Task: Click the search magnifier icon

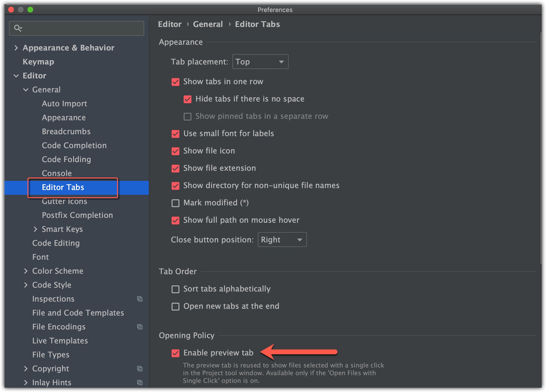Action: [18, 28]
